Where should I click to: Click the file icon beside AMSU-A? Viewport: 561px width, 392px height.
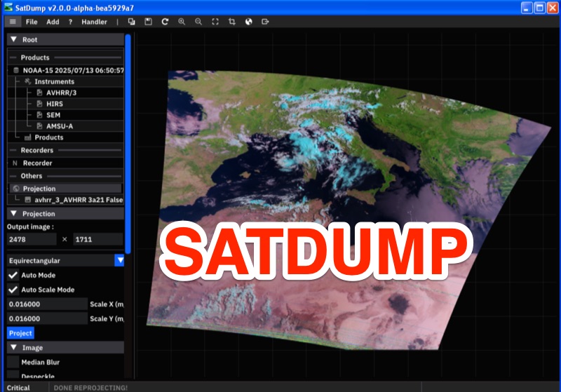pyautogui.click(x=40, y=126)
